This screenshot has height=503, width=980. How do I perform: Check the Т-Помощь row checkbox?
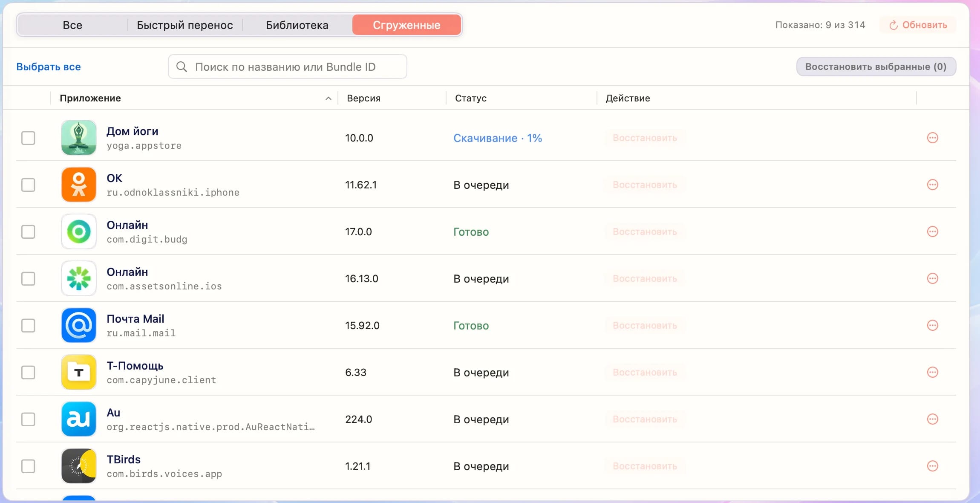click(28, 372)
